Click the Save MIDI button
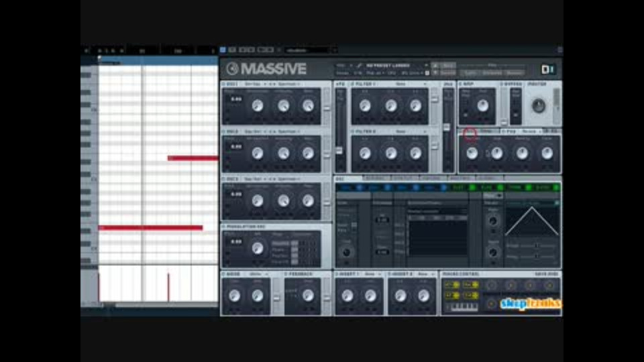Image resolution: width=644 pixels, height=362 pixels. pyautogui.click(x=546, y=274)
